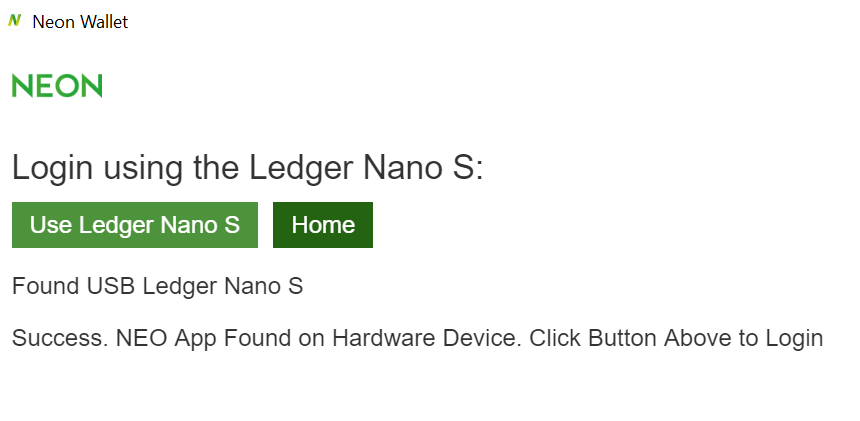The width and height of the screenshot is (860, 421).
Task: Click the "Success. NEO App Found" message
Action: tap(417, 338)
